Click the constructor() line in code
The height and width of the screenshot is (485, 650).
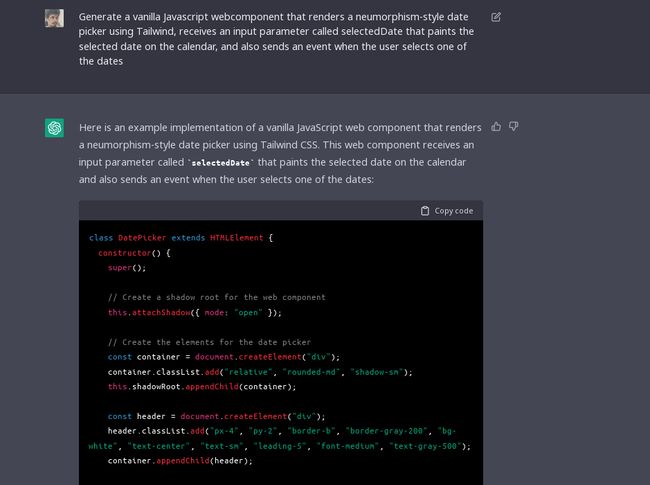pos(135,253)
